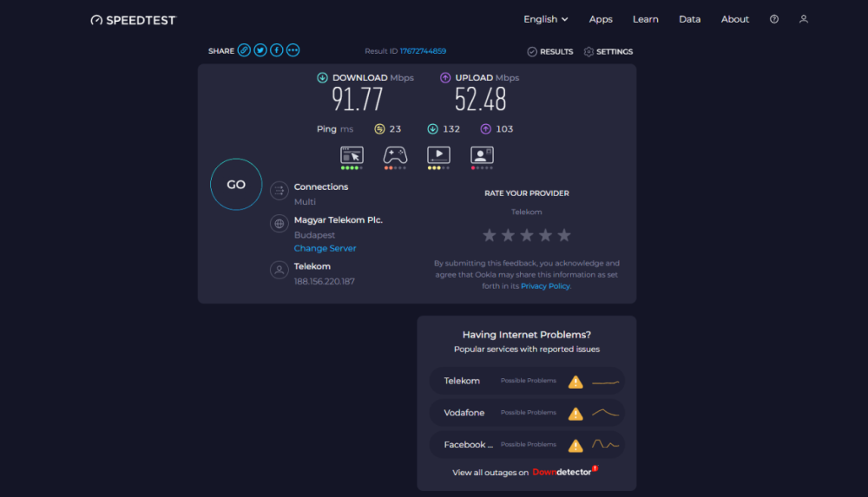The width and height of the screenshot is (868, 497).
Task: Open the help question mark icon
Action: 774,19
